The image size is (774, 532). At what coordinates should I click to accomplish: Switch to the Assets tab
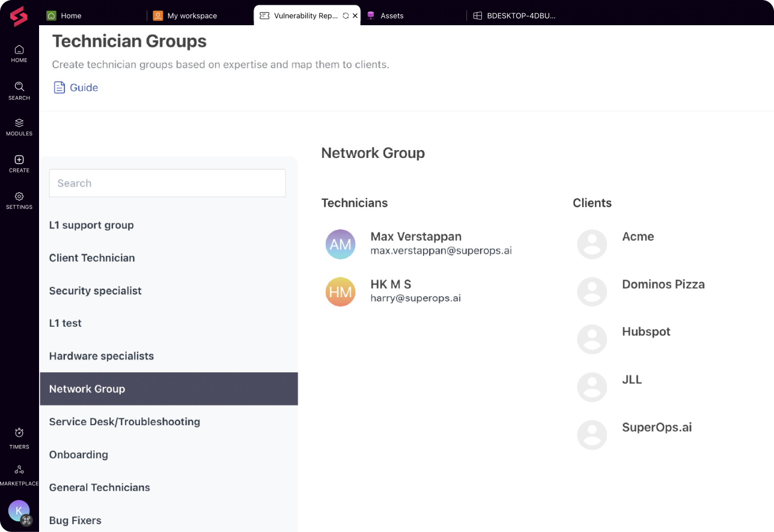(x=391, y=16)
